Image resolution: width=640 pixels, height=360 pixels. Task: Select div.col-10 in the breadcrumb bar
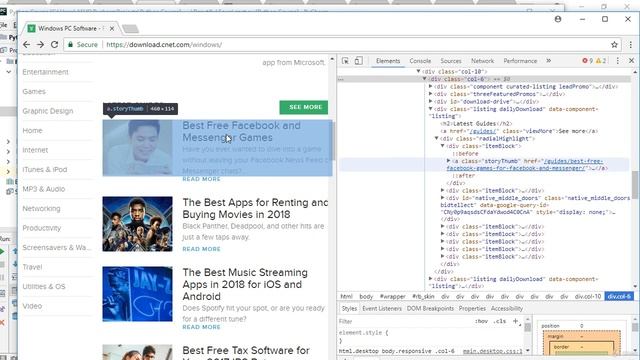588,296
